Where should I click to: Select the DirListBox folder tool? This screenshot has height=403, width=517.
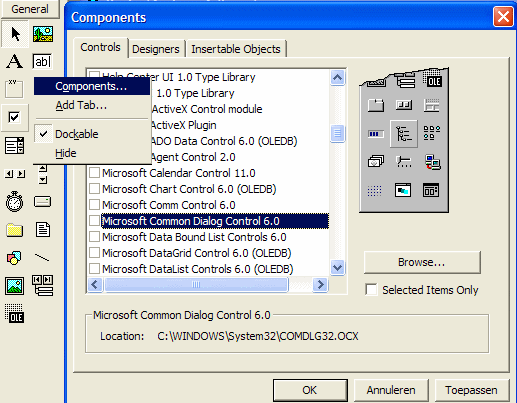pyautogui.click(x=15, y=230)
